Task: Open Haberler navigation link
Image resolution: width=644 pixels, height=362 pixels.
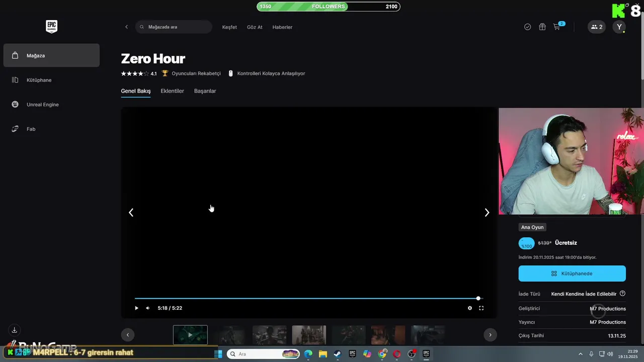Action: 282,27
